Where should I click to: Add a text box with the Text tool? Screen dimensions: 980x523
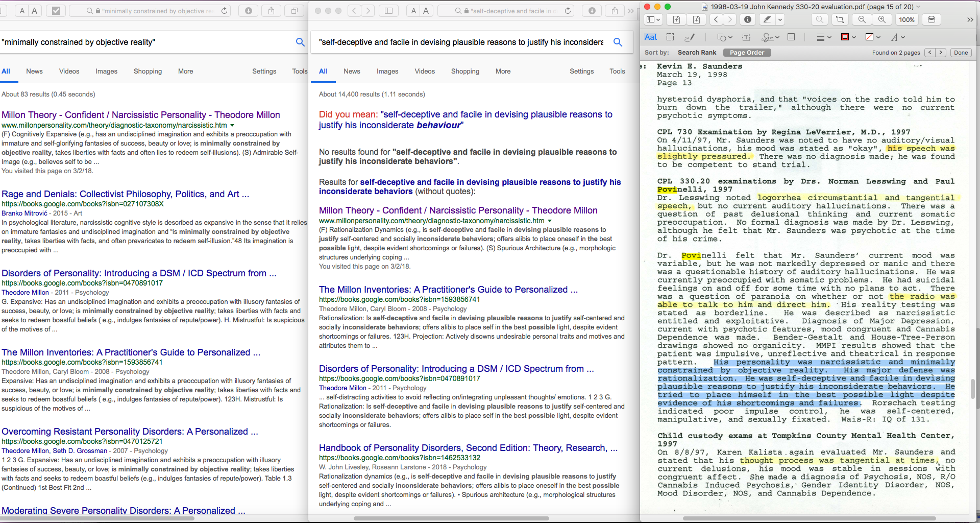coord(746,37)
